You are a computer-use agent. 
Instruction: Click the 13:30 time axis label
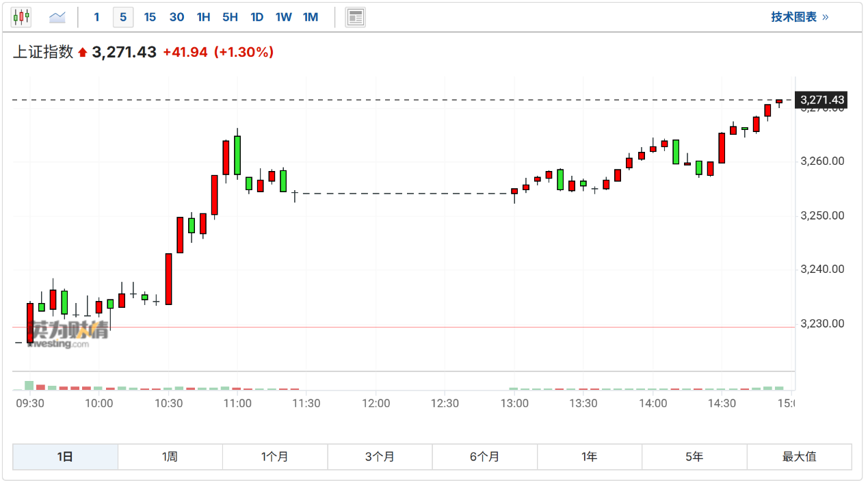pos(583,404)
